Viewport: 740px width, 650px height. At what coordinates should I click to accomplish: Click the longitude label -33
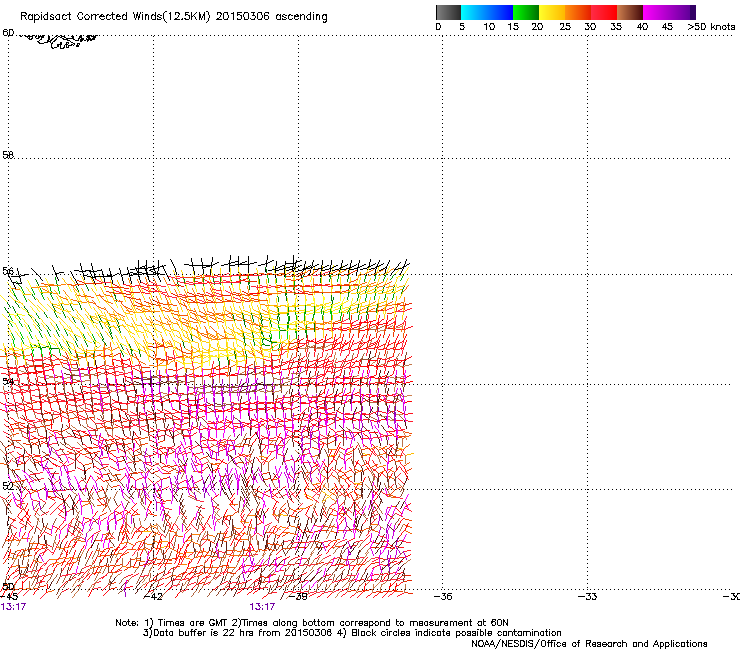point(588,597)
